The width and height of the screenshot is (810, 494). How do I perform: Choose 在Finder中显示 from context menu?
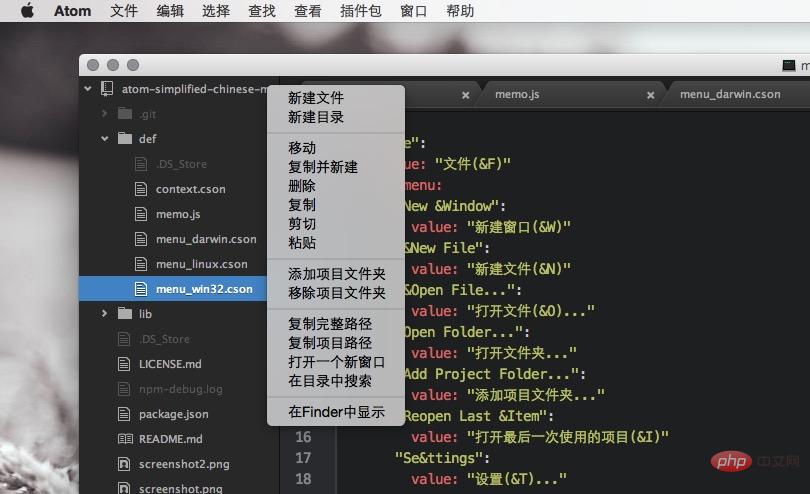[x=336, y=412]
